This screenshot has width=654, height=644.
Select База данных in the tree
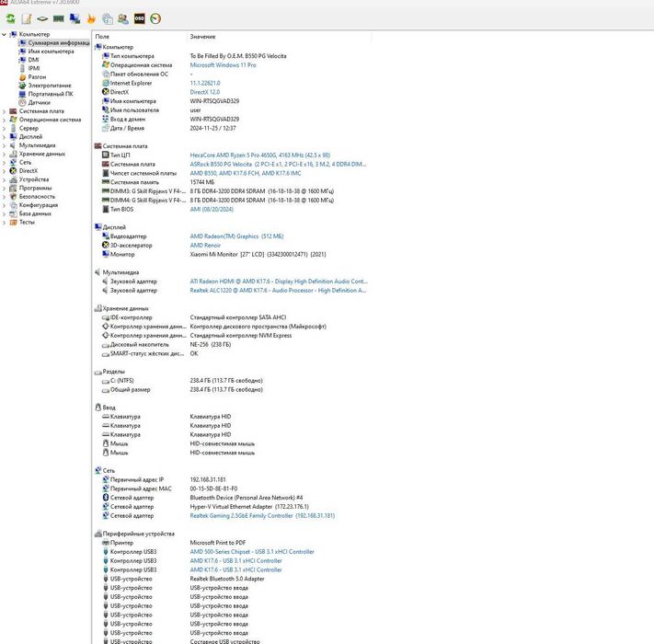35,213
